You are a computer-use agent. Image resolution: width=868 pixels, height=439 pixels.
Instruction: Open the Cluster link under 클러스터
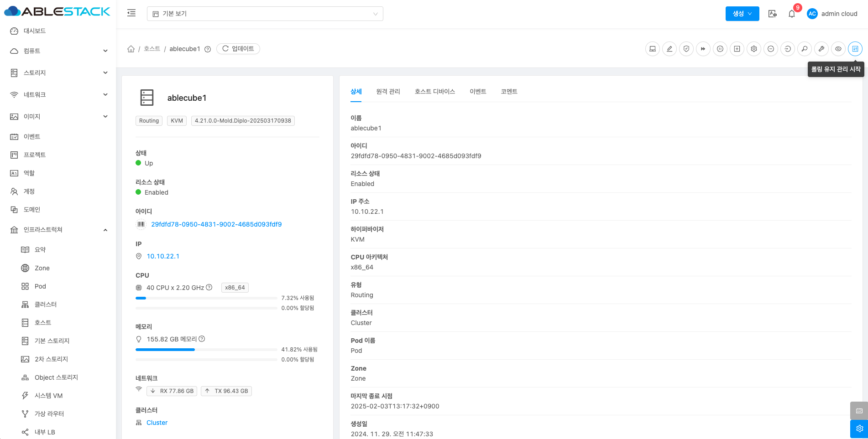(x=157, y=423)
